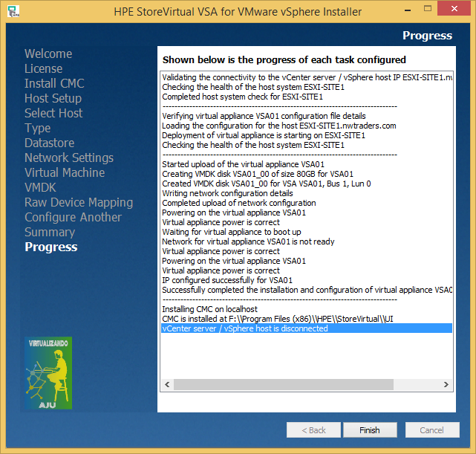Select the Summary step in sidebar
Image resolution: width=476 pixels, height=454 pixels.
click(x=50, y=232)
